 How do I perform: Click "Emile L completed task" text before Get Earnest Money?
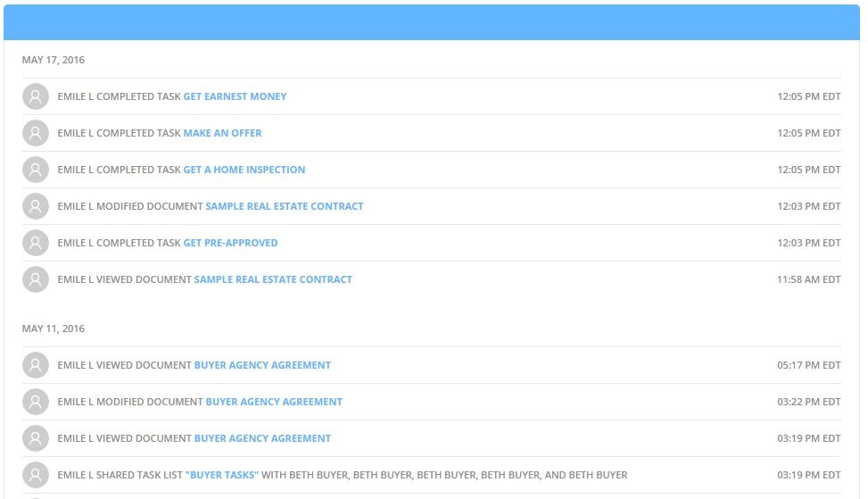(119, 96)
